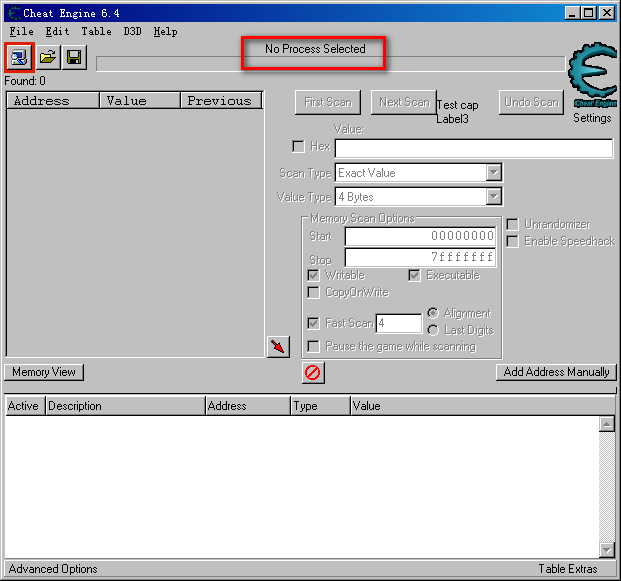Screen dimensions: 621x581
Task: Click the Type column header
Action: [x=321, y=406]
